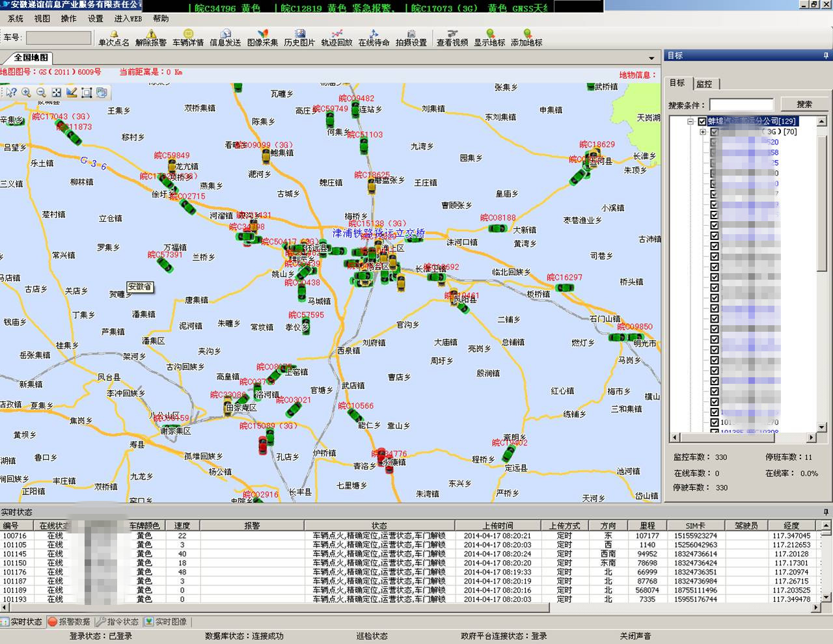Sort table by 里程 column header
Viewport: 833px width, 644px height.
647,526
